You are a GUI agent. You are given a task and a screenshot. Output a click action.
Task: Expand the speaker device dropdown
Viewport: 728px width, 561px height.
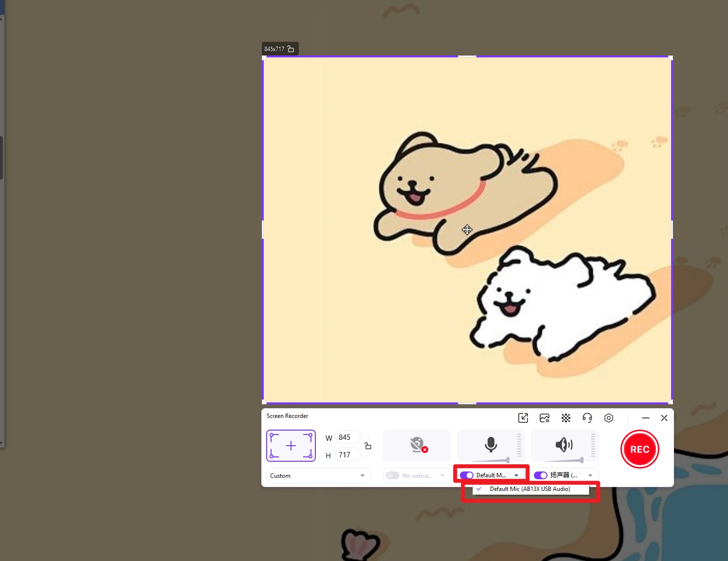click(590, 475)
